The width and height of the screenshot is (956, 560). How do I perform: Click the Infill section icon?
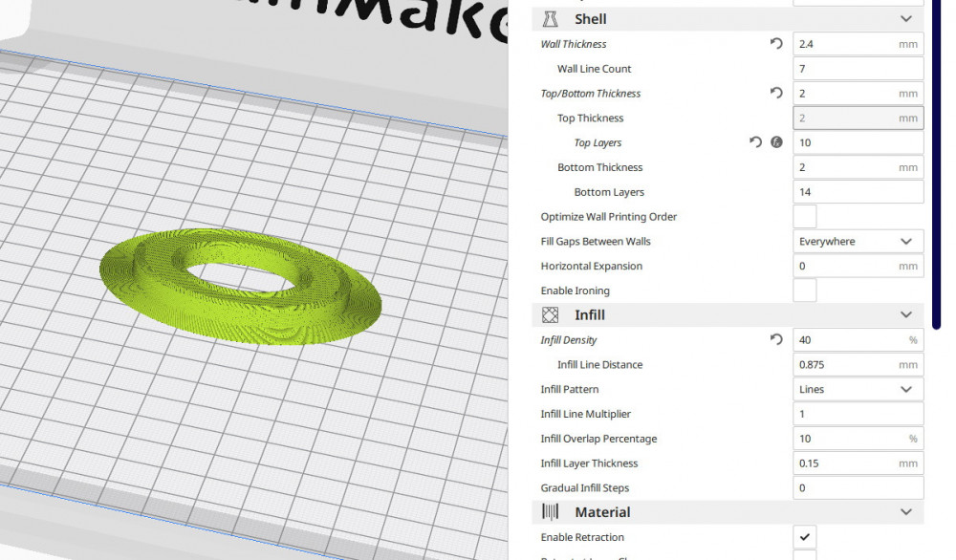[549, 314]
